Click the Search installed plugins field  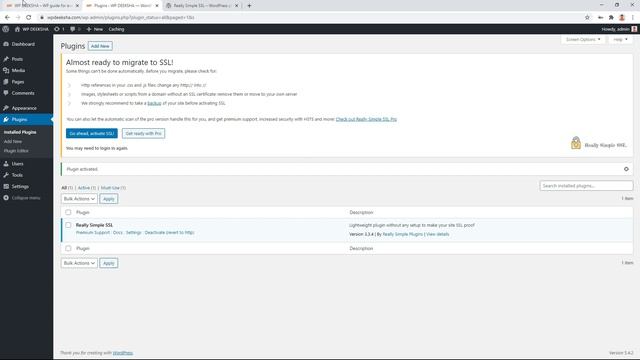pos(586,186)
